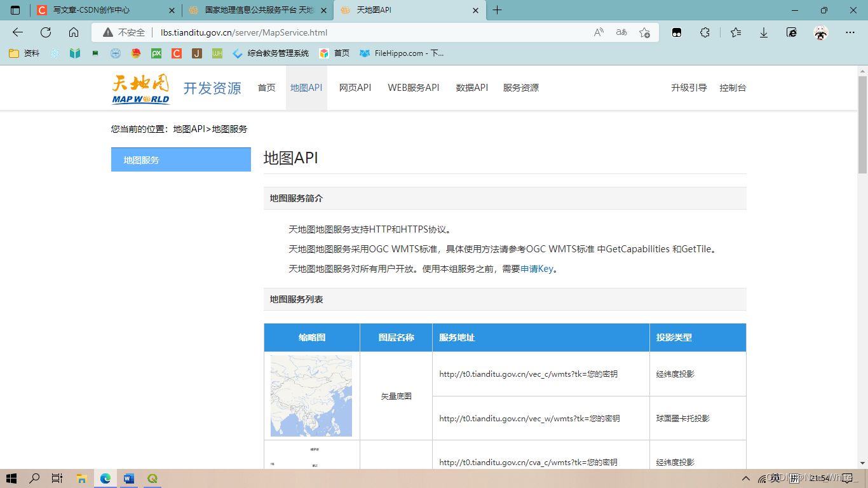Show hidden system tray icons

[x=746, y=478]
